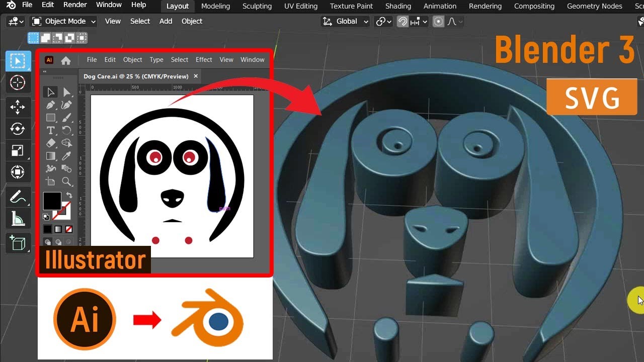
Task: Collapse Illustrator's toolbar with double-arrow
Action: [44, 71]
